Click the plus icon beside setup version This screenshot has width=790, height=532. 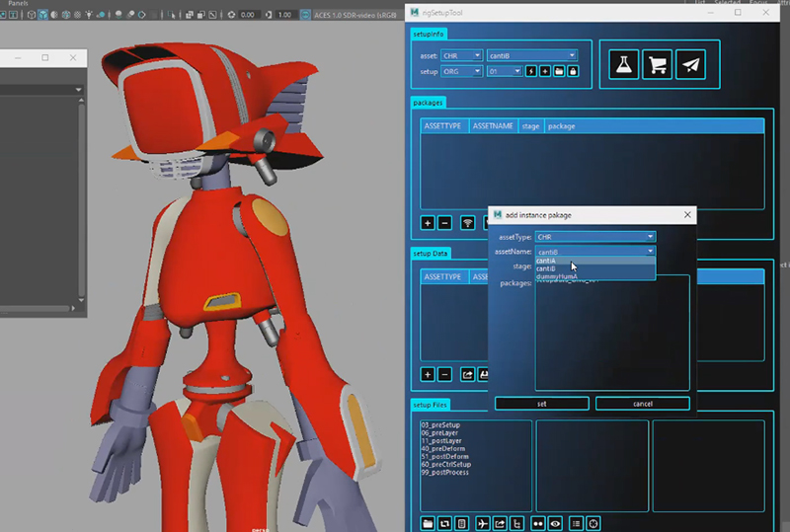pyautogui.click(x=545, y=71)
